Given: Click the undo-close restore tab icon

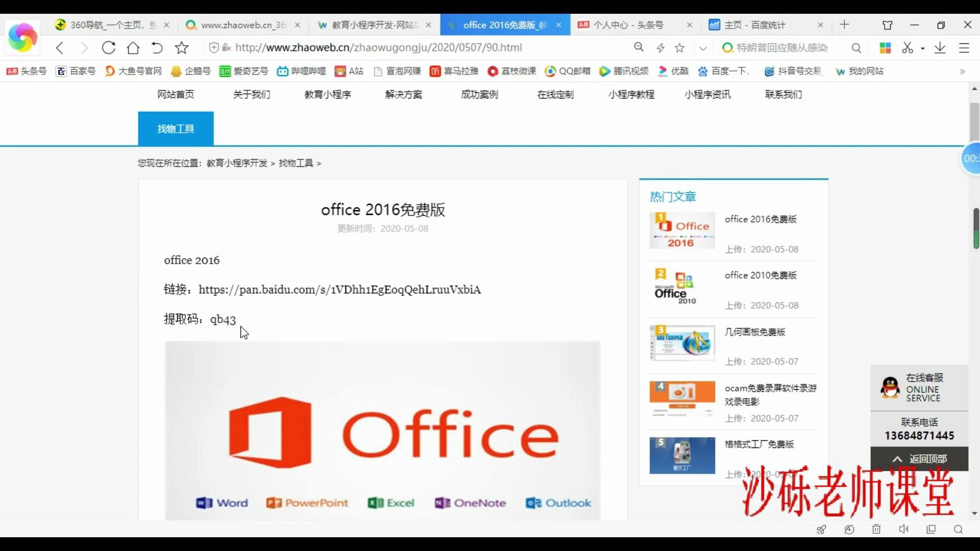Looking at the screenshot, I should click(x=157, y=48).
